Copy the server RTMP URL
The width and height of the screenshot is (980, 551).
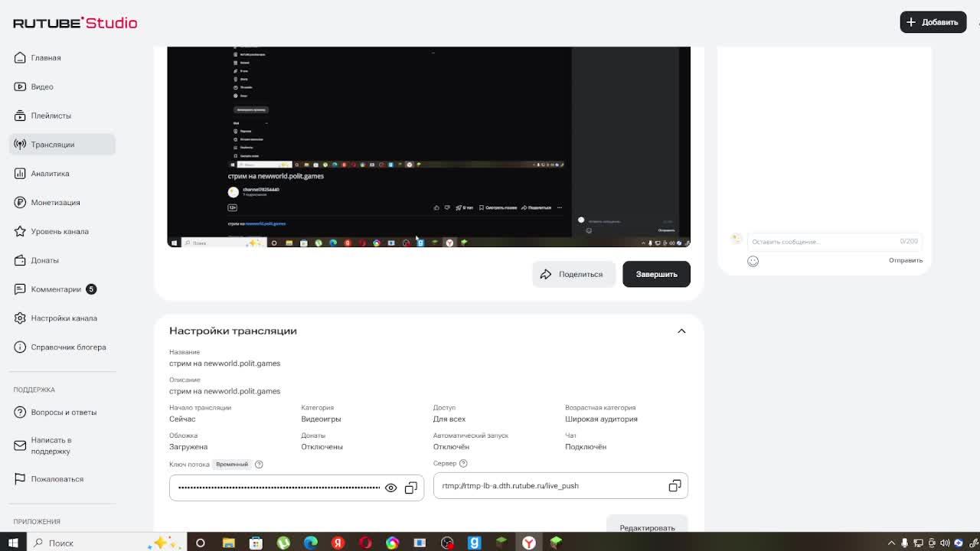[675, 486]
